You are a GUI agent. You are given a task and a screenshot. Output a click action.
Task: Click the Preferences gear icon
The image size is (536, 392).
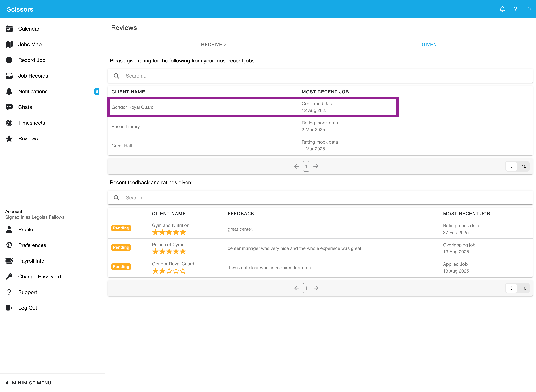[9, 245]
